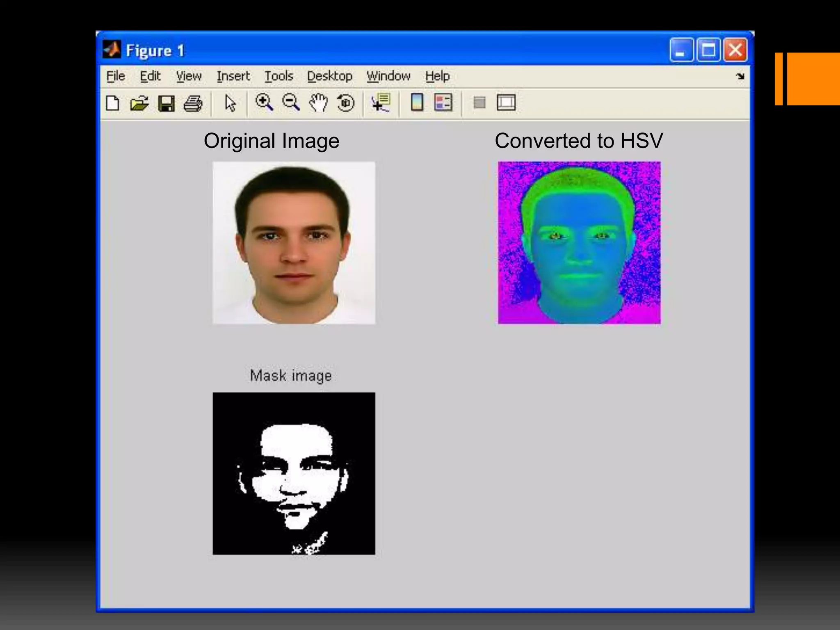Close the Figure 1 window
Screen dimensions: 840x630
735,50
